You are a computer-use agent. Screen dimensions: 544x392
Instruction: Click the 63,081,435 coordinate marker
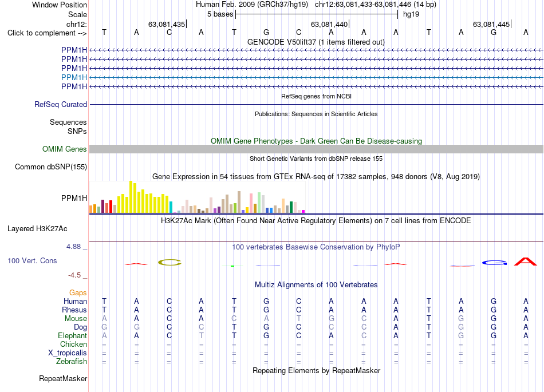(x=167, y=24)
